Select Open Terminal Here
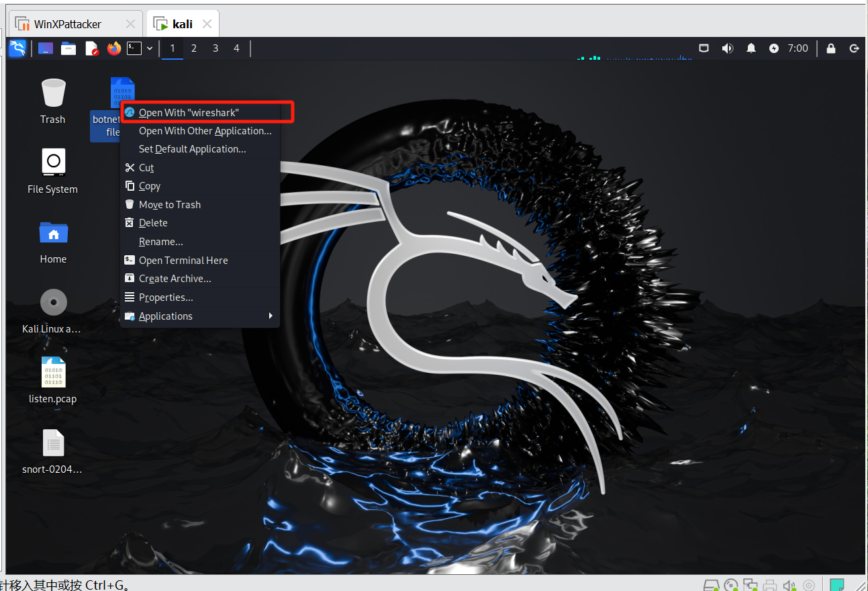Screen dimensions: 868x591 click(200, 261)
